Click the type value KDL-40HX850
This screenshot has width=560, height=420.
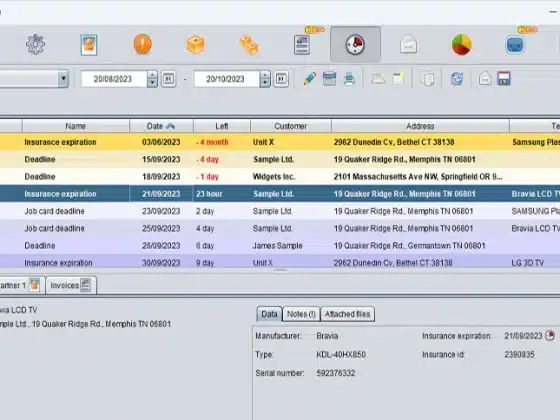pos(341,355)
